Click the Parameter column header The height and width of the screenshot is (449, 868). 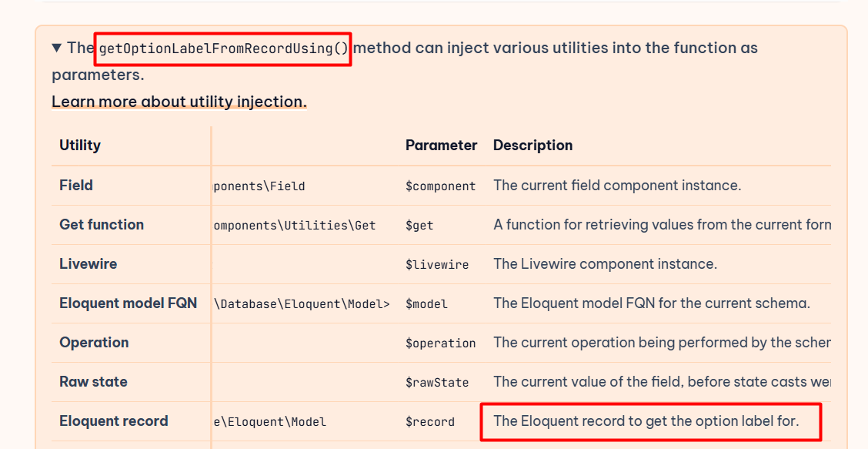441,146
